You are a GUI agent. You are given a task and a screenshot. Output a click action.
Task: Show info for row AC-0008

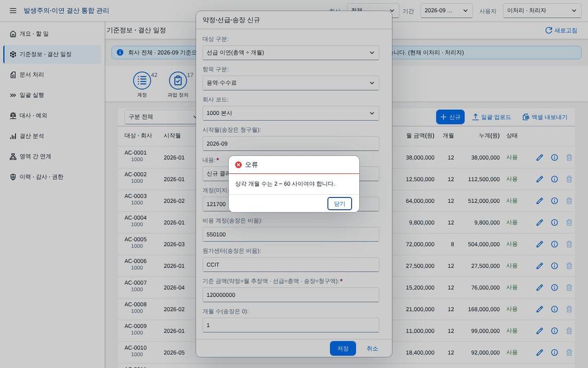[x=554, y=309]
